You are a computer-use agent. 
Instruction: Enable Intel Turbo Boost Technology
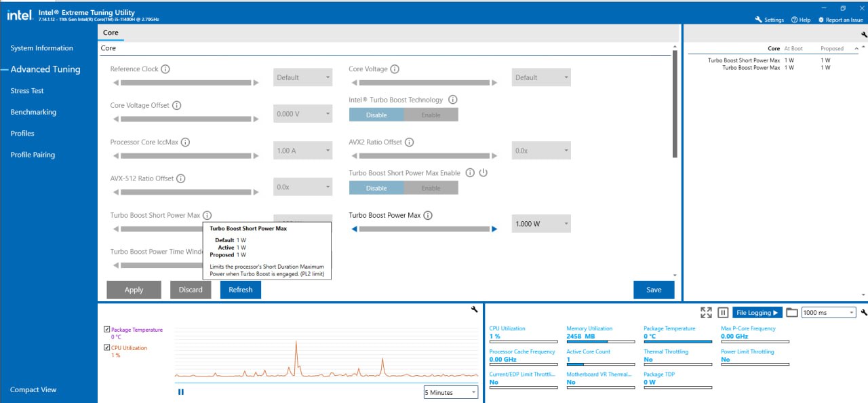pyautogui.click(x=431, y=115)
